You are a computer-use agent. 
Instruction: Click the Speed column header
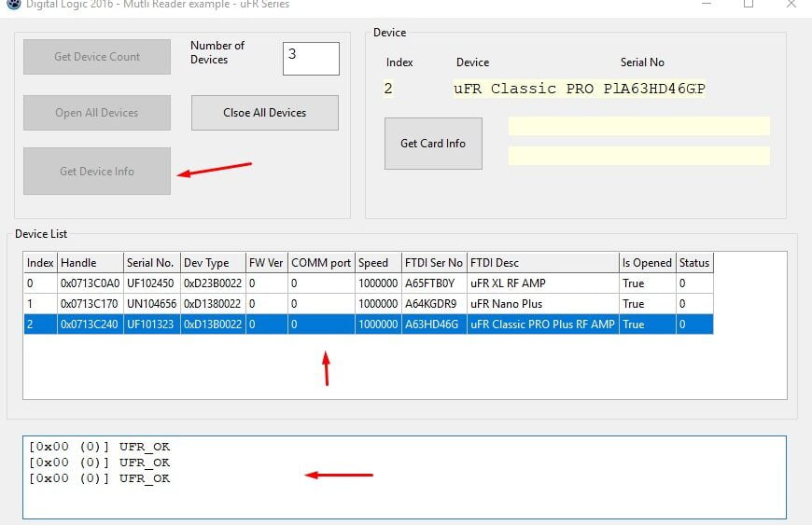(x=379, y=263)
